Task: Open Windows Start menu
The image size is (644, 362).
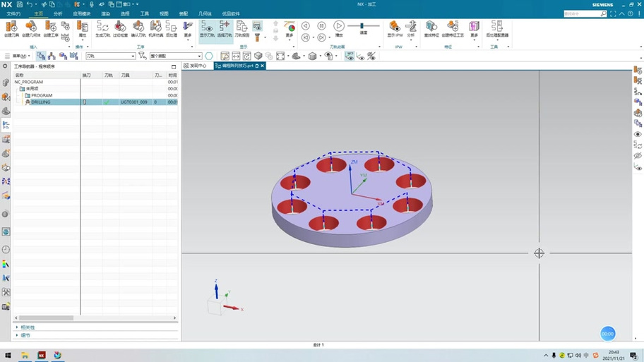Action: (8, 356)
